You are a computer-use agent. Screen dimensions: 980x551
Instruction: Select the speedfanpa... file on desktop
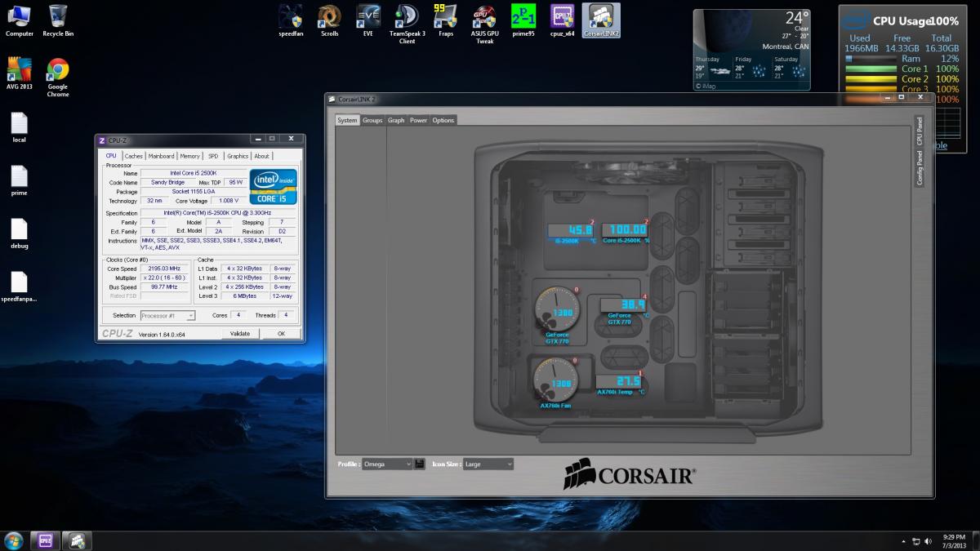[x=20, y=287]
